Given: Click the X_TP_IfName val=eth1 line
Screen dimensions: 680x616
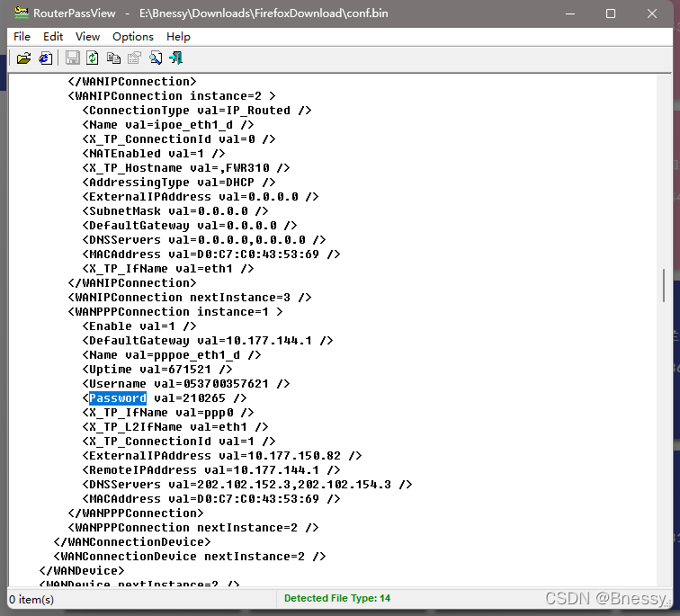Looking at the screenshot, I should point(168,268).
